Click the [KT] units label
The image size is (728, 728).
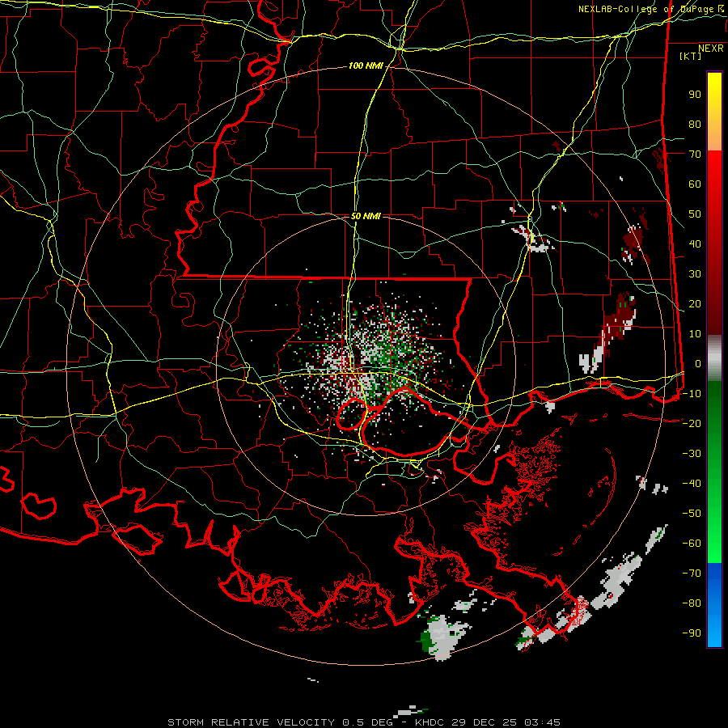tap(691, 56)
